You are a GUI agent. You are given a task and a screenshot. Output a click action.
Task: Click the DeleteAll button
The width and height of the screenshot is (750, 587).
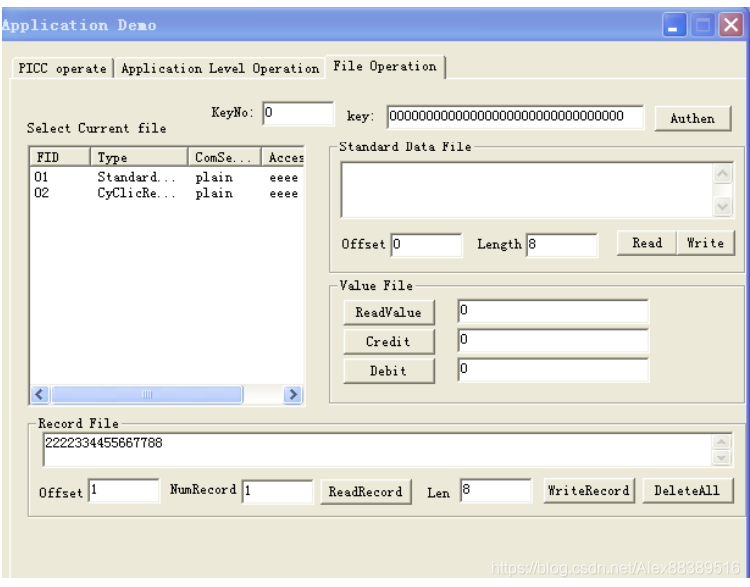pos(687,491)
